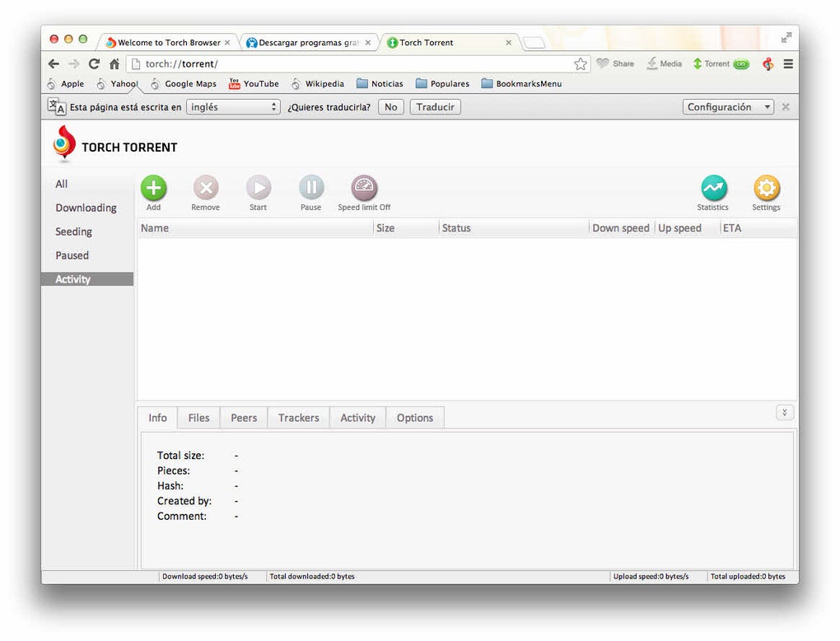
Task: Switch to the Options details tab
Action: pyautogui.click(x=415, y=418)
